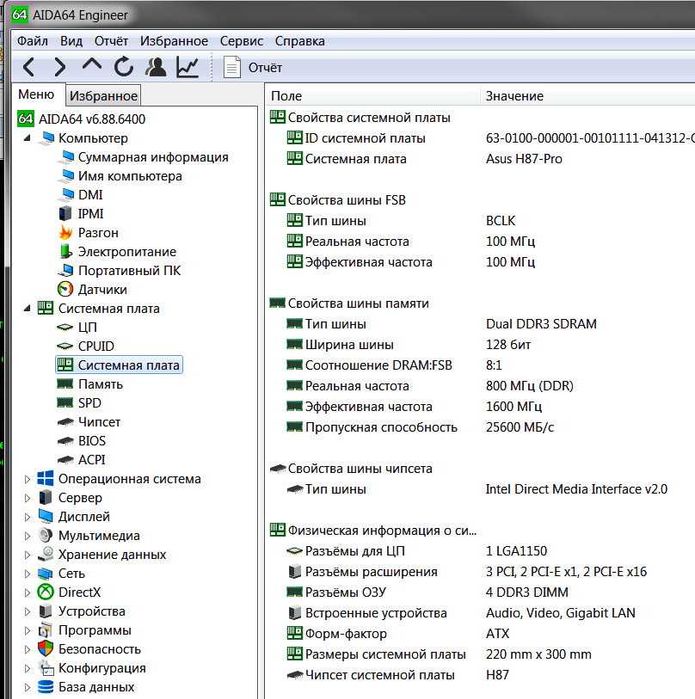Select SPD tree item
This screenshot has width=695, height=699.
coord(90,403)
